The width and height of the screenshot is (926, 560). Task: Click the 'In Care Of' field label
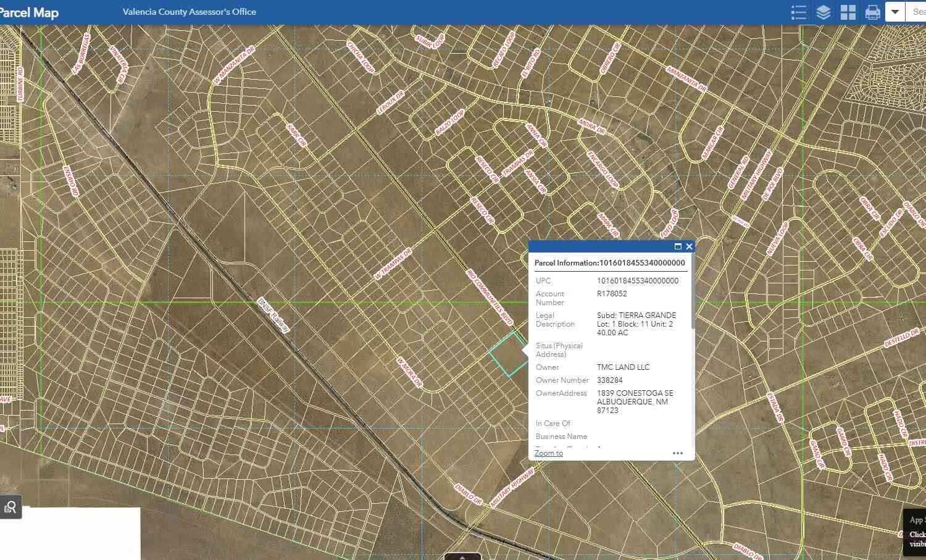[x=553, y=424]
